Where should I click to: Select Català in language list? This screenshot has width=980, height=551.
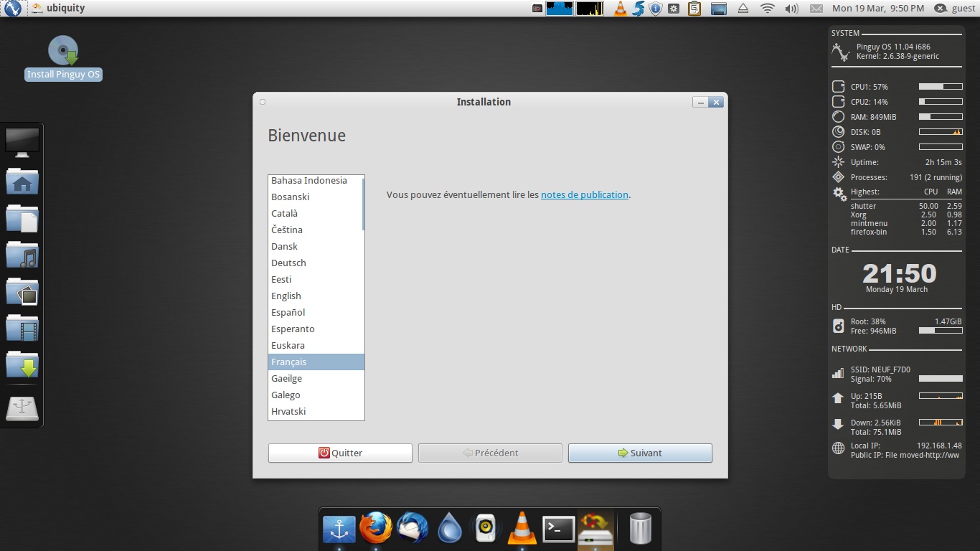click(x=316, y=213)
